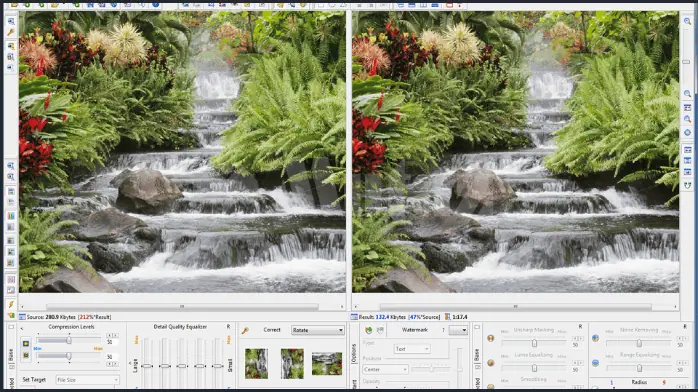Image resolution: width=698 pixels, height=392 pixels.
Task: Click the green watermark icon left of Watermark
Action: click(369, 330)
